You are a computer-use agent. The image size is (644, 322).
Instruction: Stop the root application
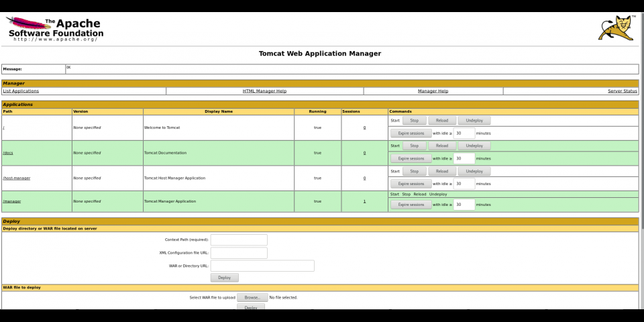[x=414, y=120]
